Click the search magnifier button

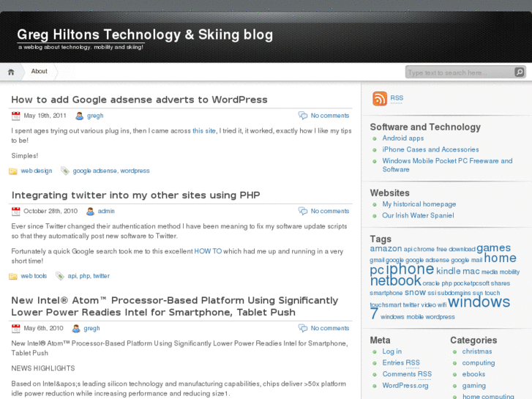pos(519,72)
